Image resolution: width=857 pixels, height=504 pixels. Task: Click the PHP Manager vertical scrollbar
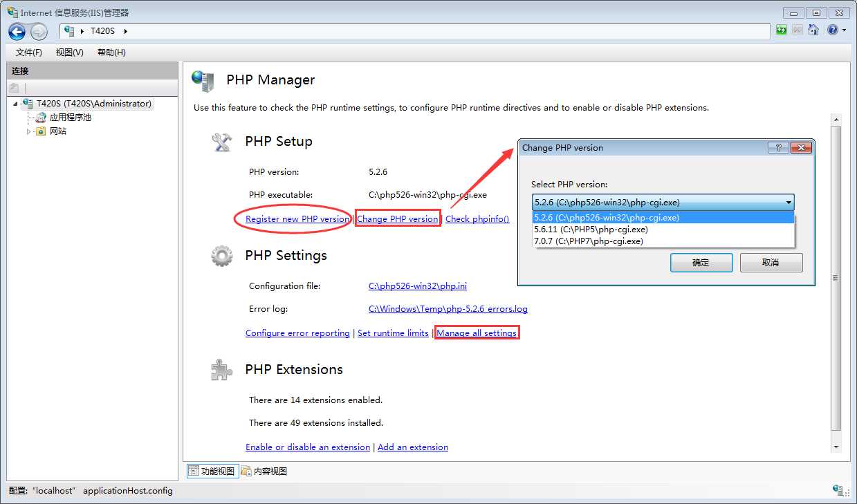[x=836, y=277]
